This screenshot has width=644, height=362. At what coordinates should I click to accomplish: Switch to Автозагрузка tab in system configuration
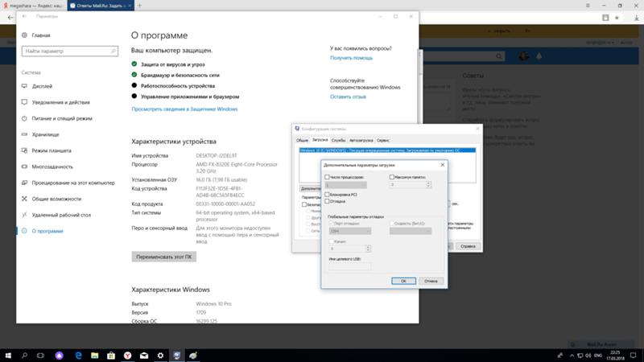(x=361, y=140)
